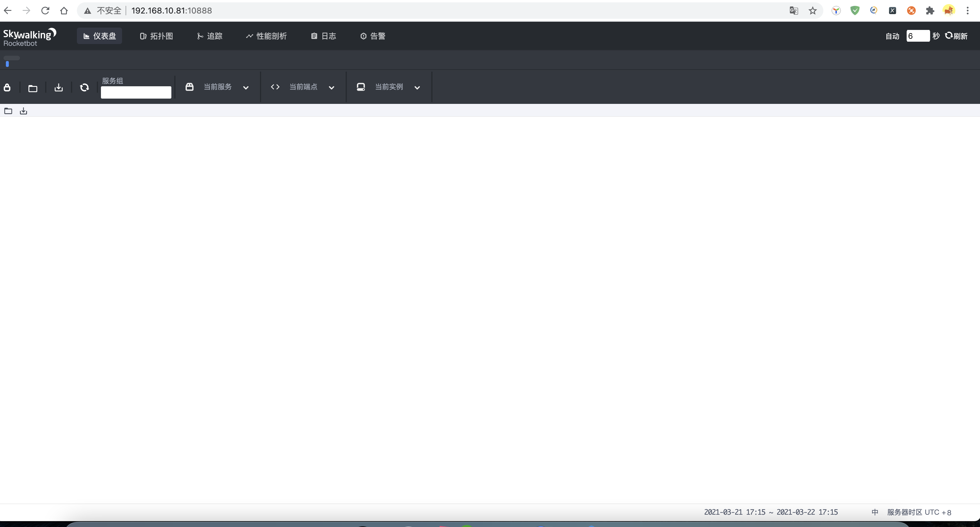Screen dimensions: 980x527
Task: Switch to the 追踪 trace tab
Action: 209,36
